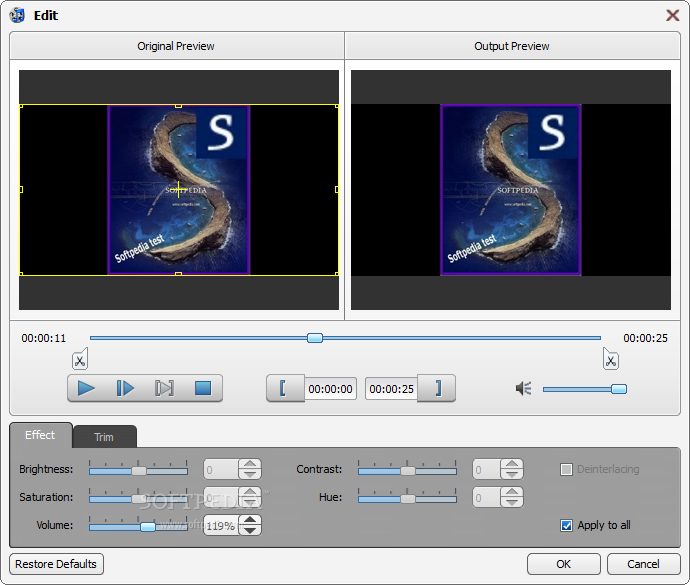Screen dimensions: 690x585
Task: Click the Contrast value field
Action: [486, 469]
